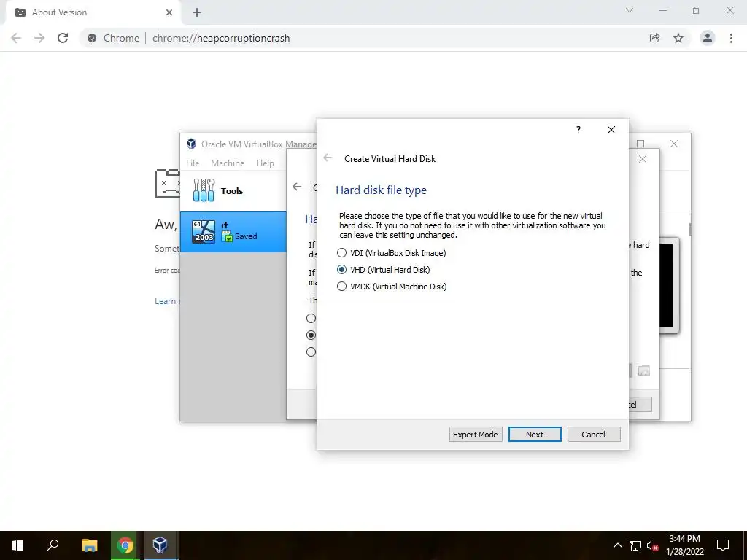This screenshot has height=560, width=747.
Task: Close the background wizard dialog
Action: pyautogui.click(x=643, y=159)
